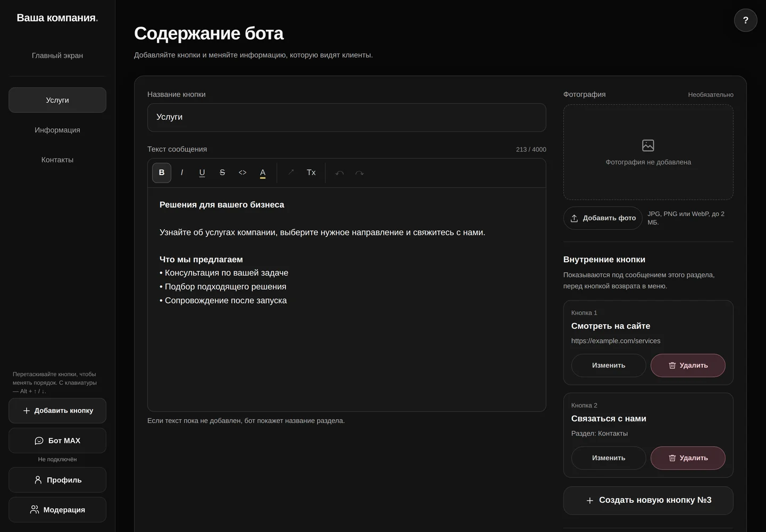
Task: Click the bullet Консультация по вашей задаче
Action: tap(224, 273)
